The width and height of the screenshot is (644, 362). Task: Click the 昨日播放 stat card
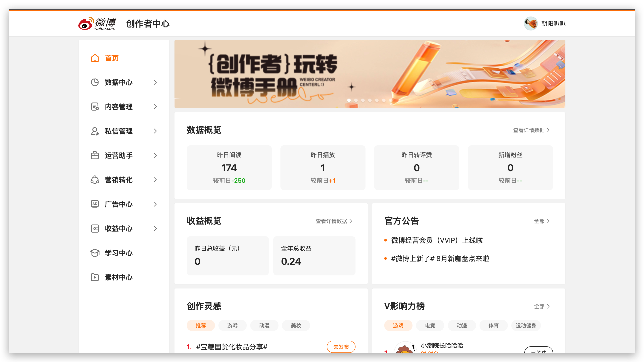pos(323,168)
